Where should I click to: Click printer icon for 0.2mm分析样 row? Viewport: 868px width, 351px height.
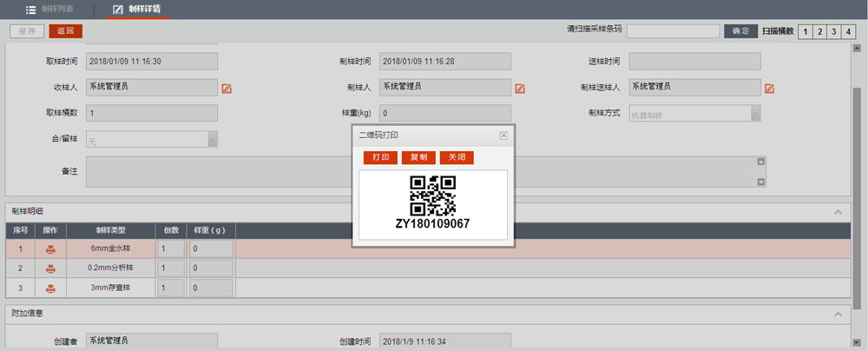(50, 269)
